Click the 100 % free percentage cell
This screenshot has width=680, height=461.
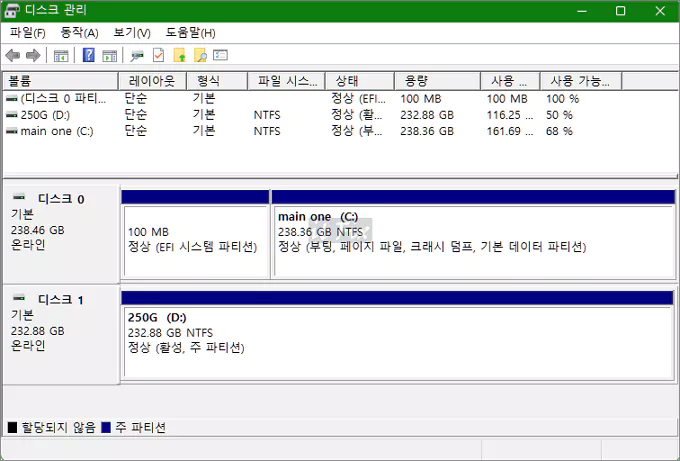click(562, 99)
